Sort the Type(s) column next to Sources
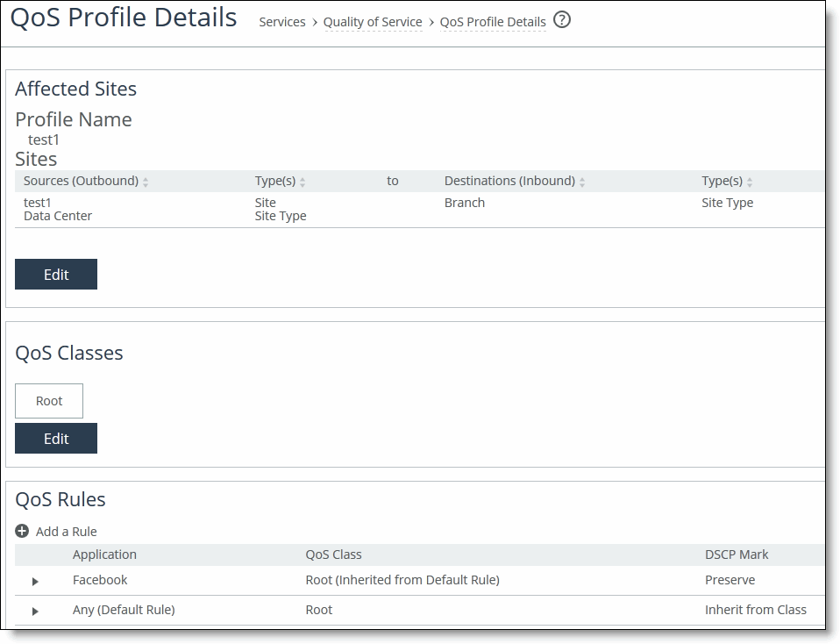This screenshot has width=840, height=644. tap(303, 181)
